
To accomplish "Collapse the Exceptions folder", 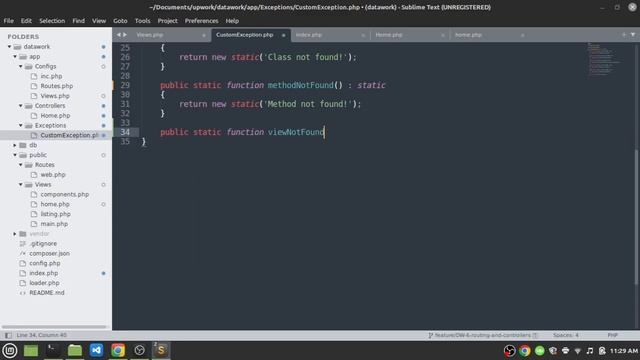I will tap(21, 125).
